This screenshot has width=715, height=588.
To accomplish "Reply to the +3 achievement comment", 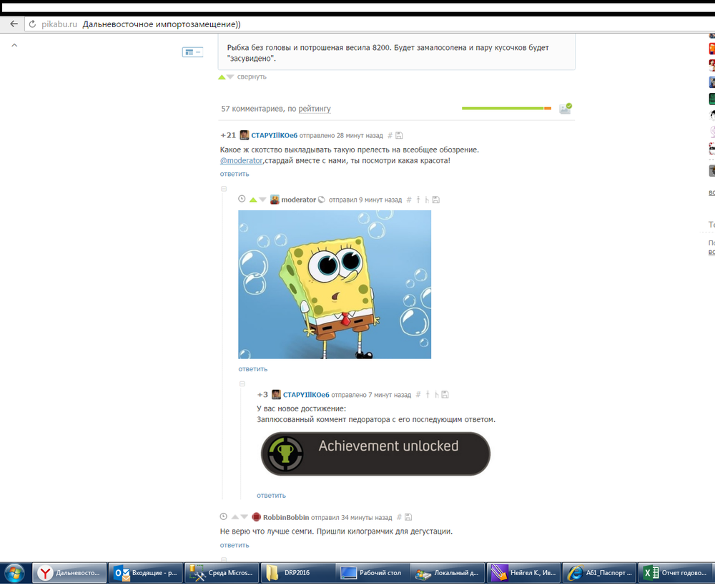I will pyautogui.click(x=271, y=496).
